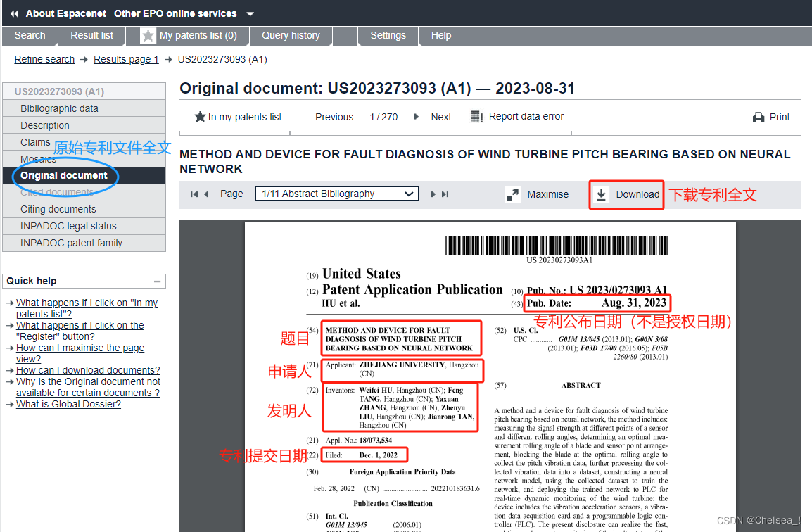Click Other EPO online services
This screenshot has width=812, height=532.
pos(175,14)
